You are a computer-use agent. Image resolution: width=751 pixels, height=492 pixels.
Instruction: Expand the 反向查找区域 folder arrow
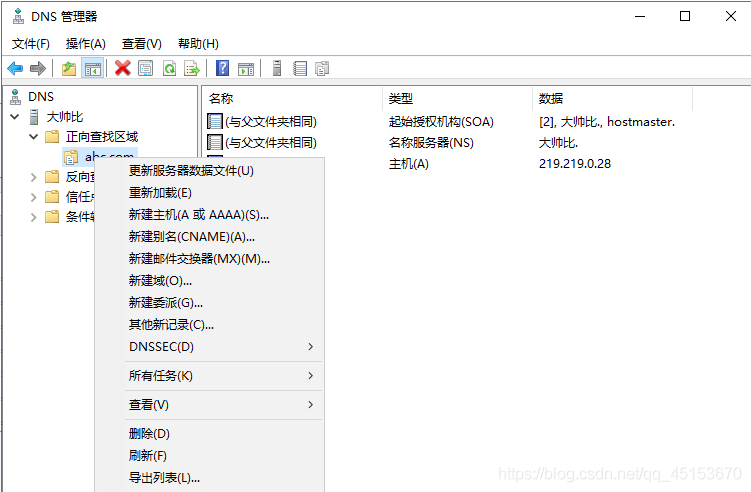(33, 177)
